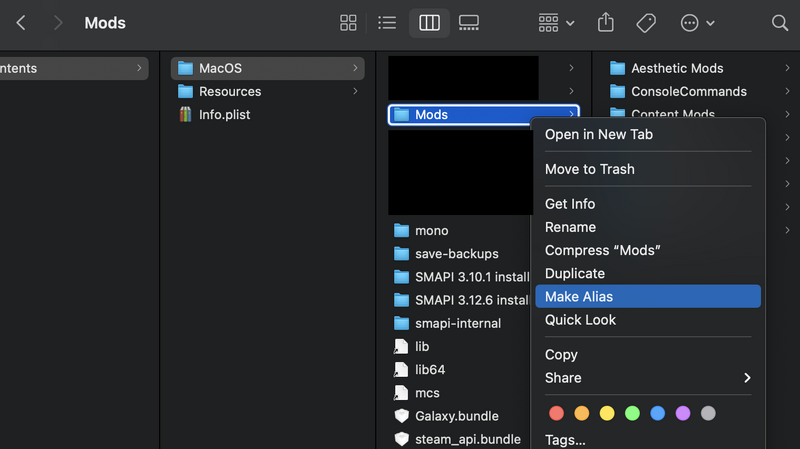Choose Quick Look

coord(648,320)
